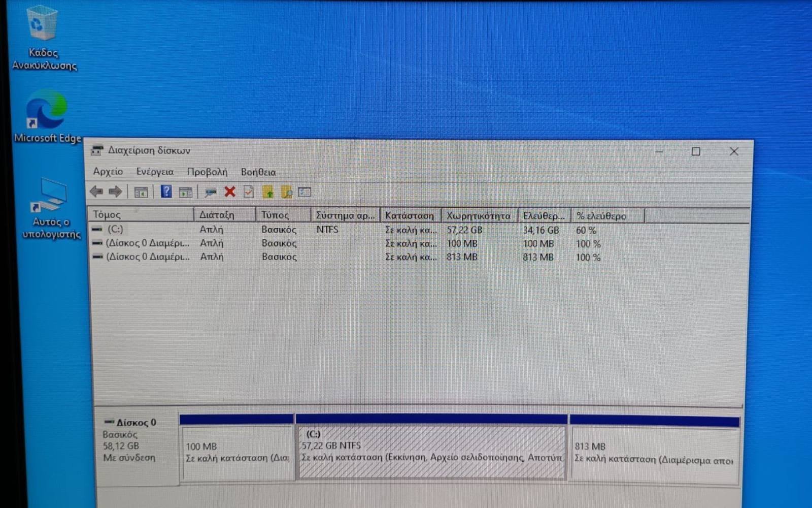
Task: Select the 'Αυτός ο υπολογιστής' desktop icon
Action: click(x=51, y=208)
